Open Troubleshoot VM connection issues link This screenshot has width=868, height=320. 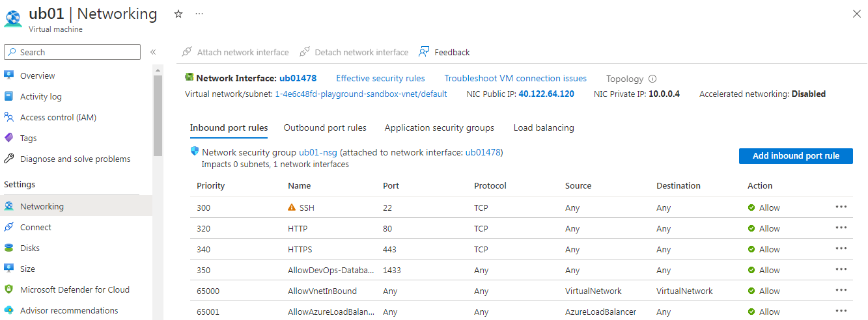[x=516, y=78]
